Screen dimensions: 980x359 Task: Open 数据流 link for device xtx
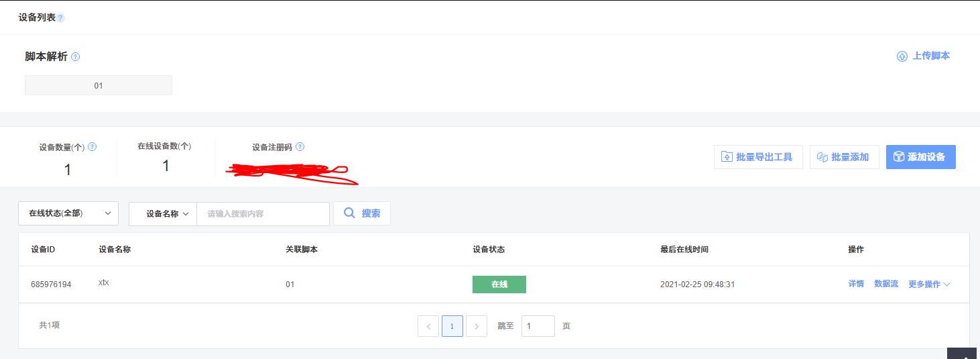pos(885,285)
